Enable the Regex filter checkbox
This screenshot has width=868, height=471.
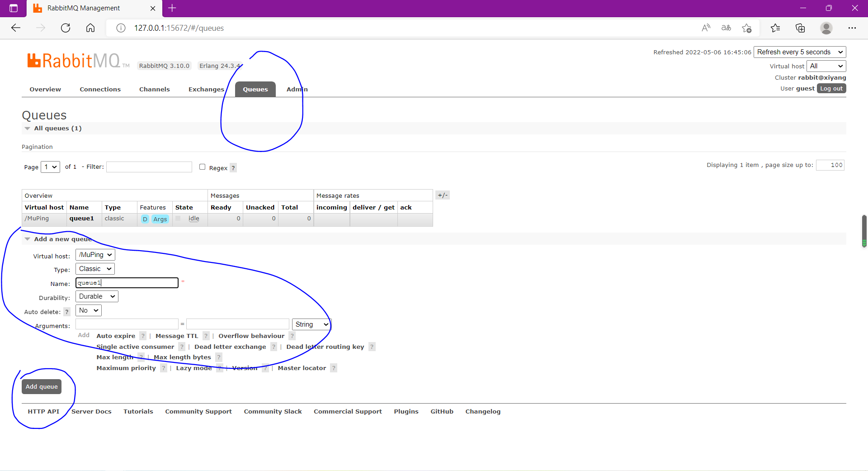click(x=203, y=167)
